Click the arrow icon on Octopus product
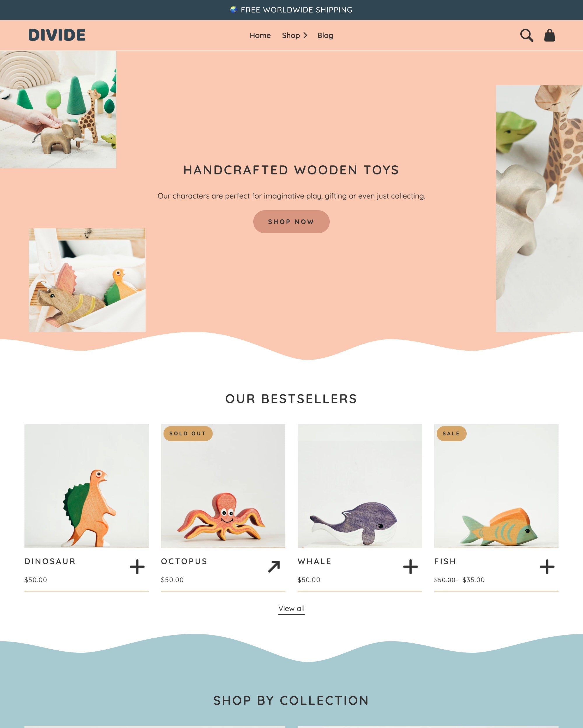Screen dimensions: 583x728 (x=274, y=566)
